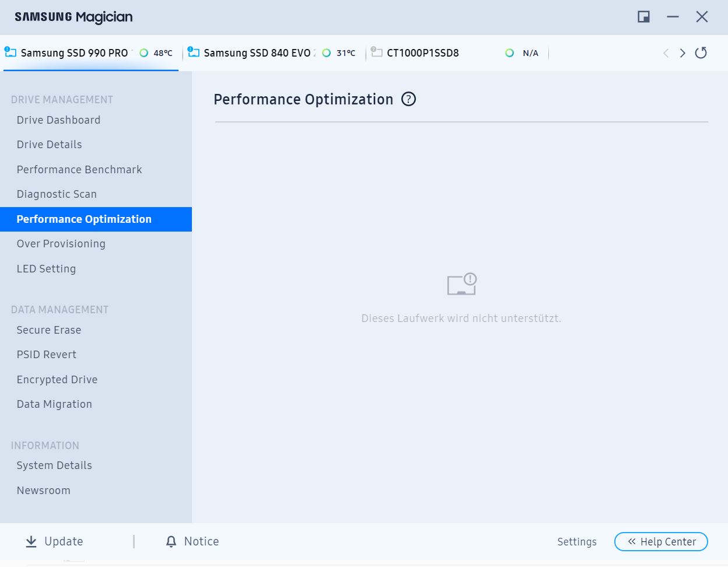Show next drives with the right arrow

(x=682, y=53)
